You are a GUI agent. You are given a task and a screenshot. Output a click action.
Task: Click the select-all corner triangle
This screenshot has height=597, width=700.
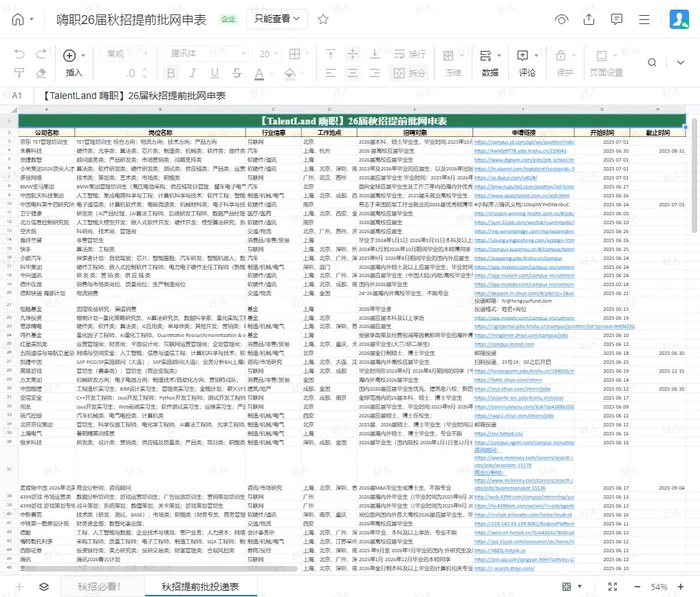[x=14, y=109]
